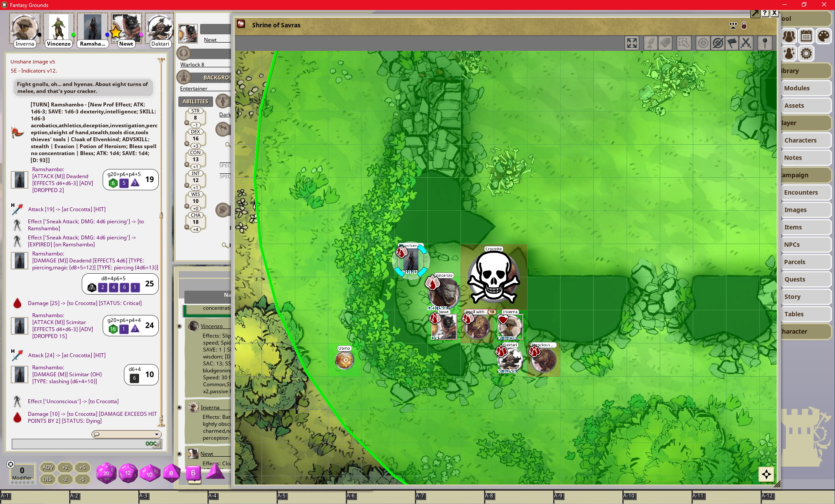The width and height of the screenshot is (835, 504).
Task: Click the Crocotta skull token on map
Action: 494,276
